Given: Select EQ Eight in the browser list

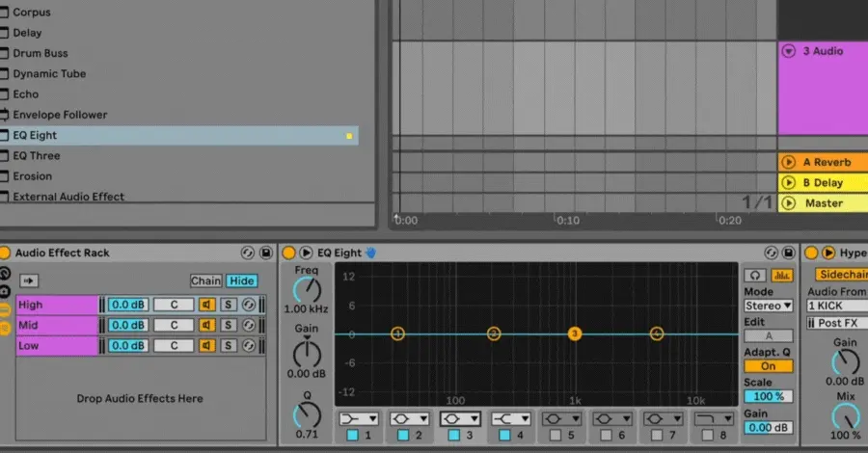Looking at the screenshot, I should (178, 136).
